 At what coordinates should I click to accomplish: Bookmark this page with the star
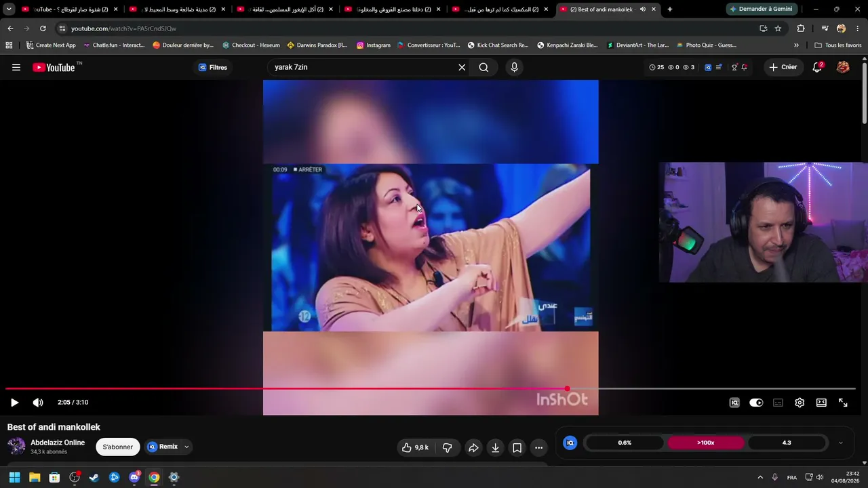778,28
